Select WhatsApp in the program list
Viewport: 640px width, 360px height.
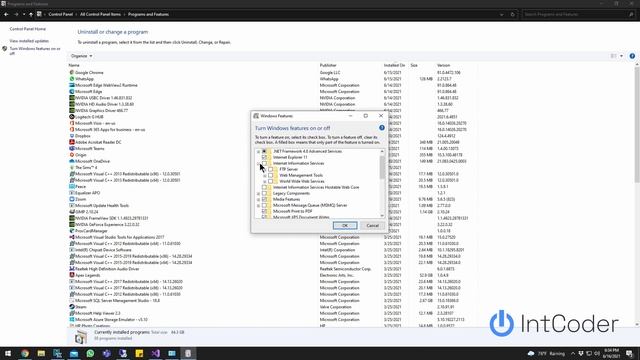tap(84, 79)
